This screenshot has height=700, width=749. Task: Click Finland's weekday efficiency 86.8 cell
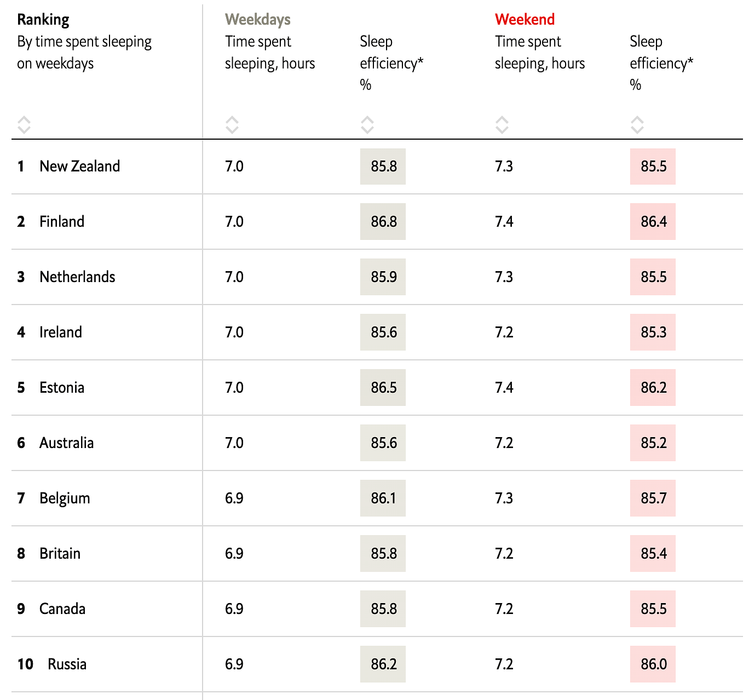tap(383, 222)
